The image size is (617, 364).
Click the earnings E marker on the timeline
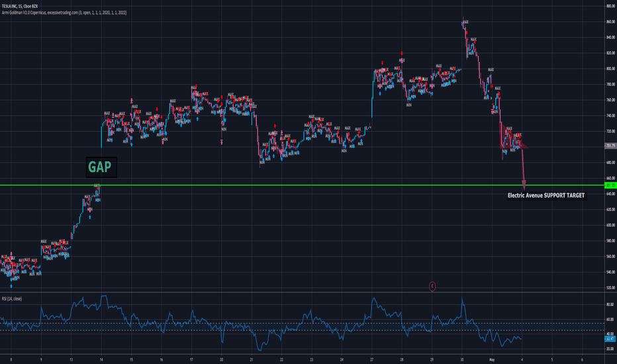click(x=432, y=287)
